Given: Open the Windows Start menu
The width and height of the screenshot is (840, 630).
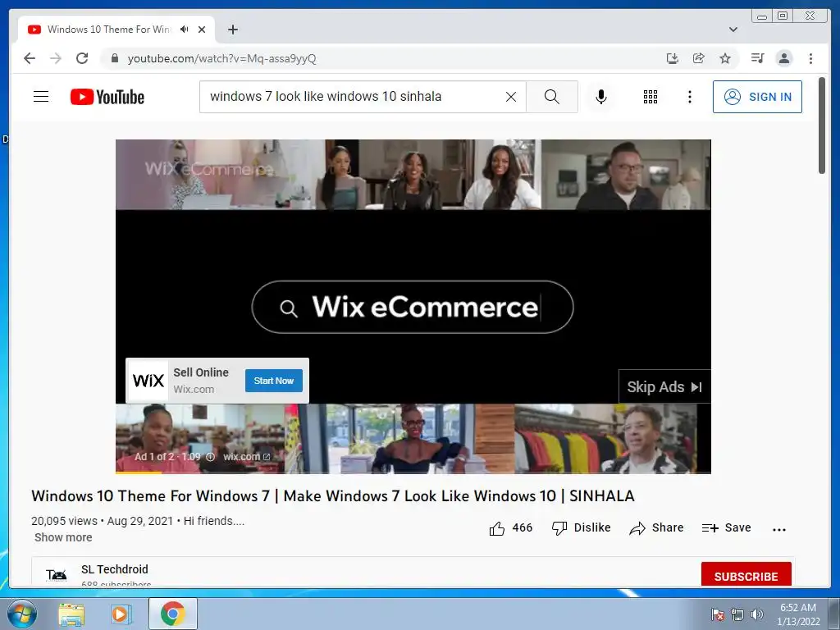Looking at the screenshot, I should 21,614.
